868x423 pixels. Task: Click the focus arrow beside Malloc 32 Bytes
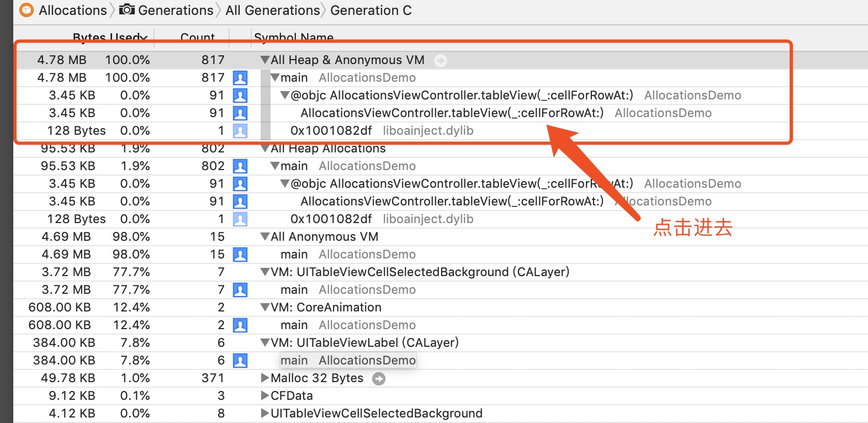click(x=379, y=379)
